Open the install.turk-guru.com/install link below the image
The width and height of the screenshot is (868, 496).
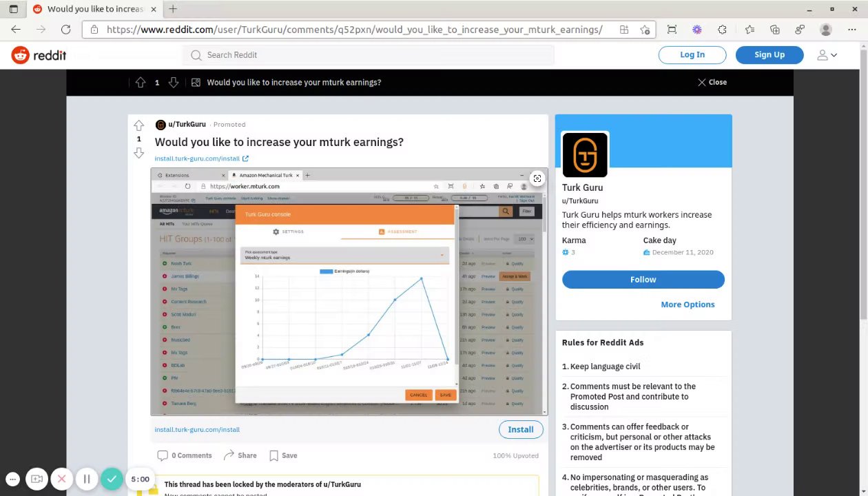click(197, 430)
